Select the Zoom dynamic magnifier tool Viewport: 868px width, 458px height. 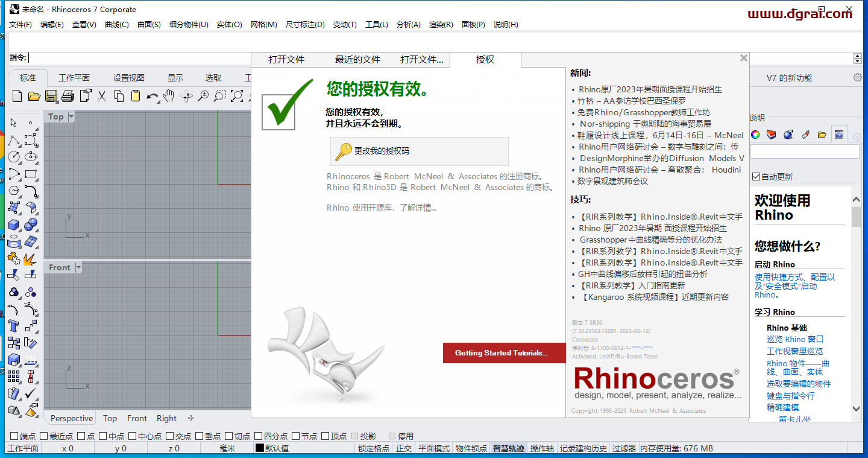(x=203, y=96)
